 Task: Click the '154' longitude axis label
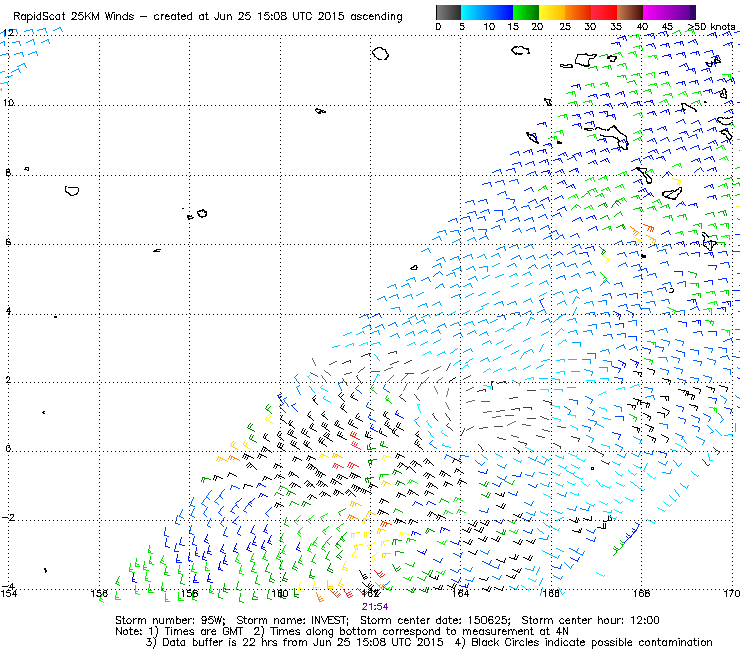click(x=8, y=593)
